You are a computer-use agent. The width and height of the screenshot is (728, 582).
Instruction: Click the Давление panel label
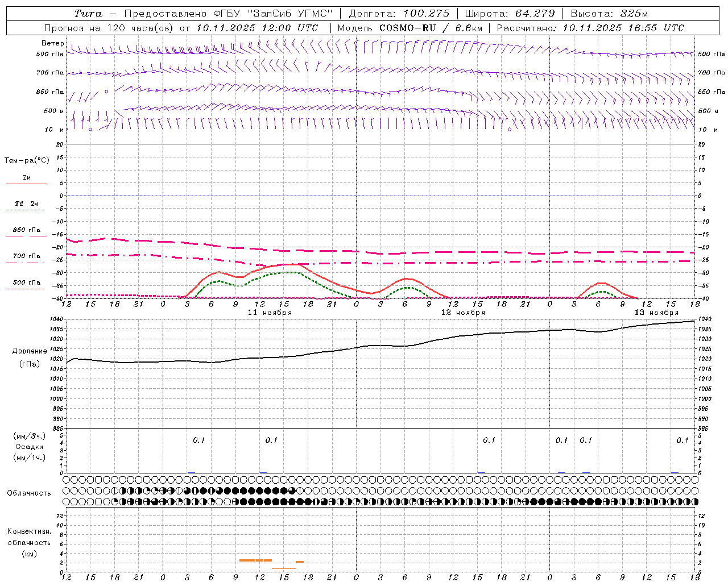[x=29, y=351]
